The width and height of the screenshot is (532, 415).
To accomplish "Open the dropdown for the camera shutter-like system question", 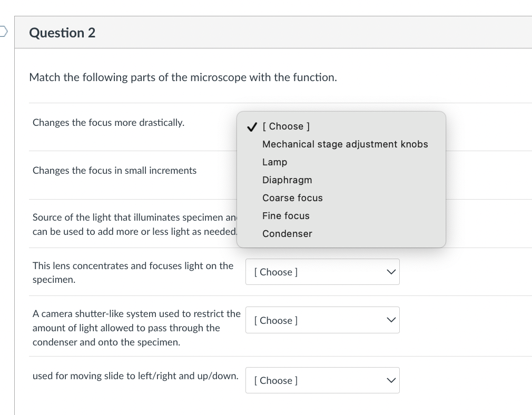I will pos(322,320).
